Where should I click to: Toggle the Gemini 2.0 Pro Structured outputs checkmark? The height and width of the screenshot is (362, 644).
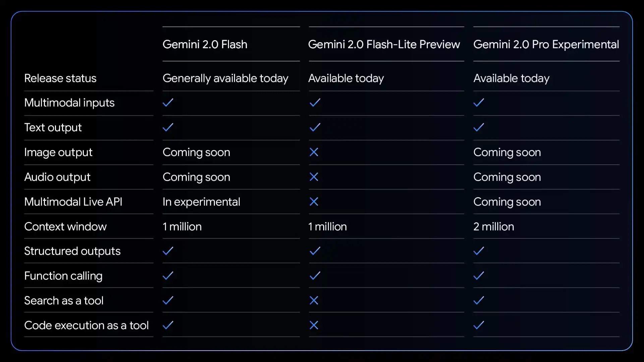click(x=479, y=251)
